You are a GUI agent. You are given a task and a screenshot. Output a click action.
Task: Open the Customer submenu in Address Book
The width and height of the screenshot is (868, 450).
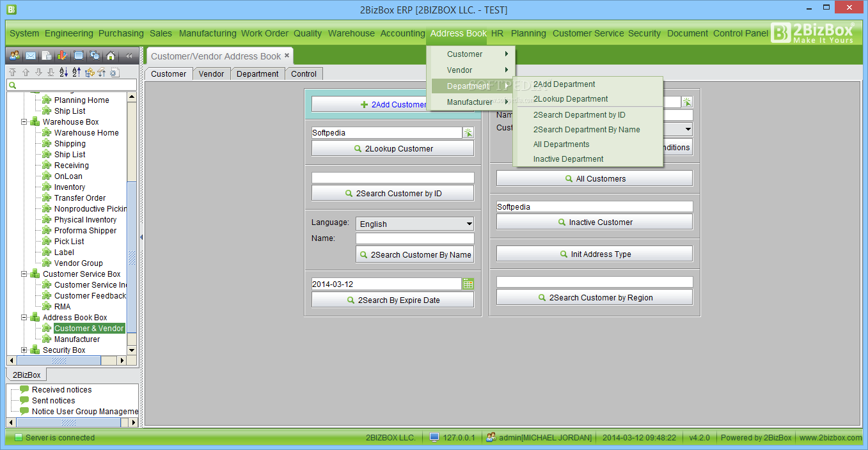click(x=471, y=54)
